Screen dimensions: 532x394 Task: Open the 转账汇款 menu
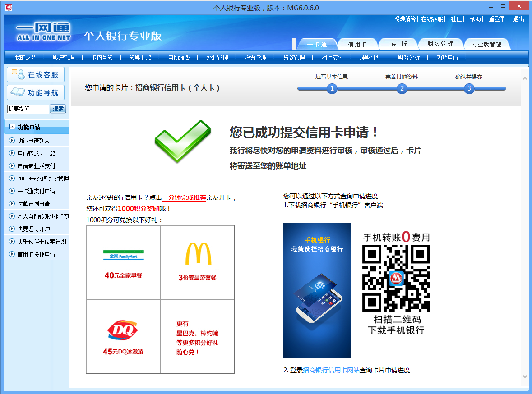pyautogui.click(x=140, y=57)
